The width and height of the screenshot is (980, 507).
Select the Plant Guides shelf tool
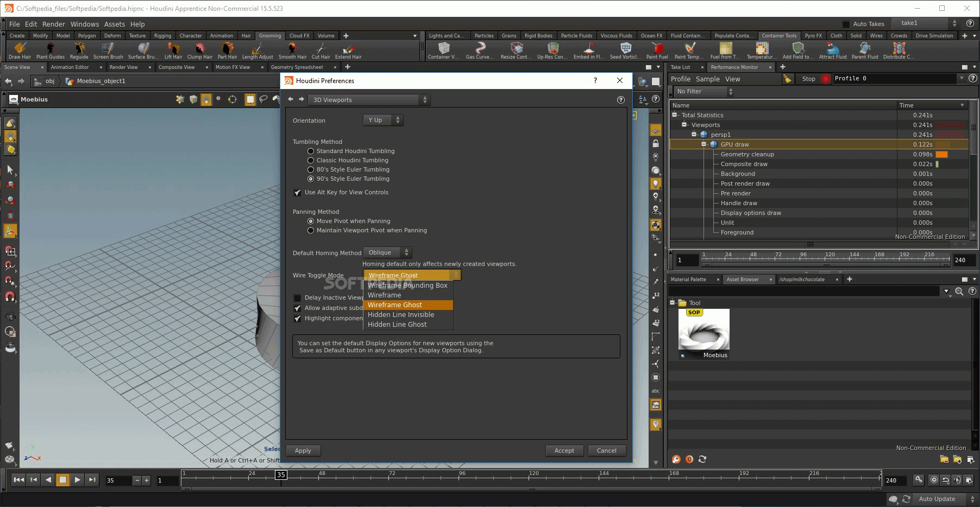pos(50,50)
